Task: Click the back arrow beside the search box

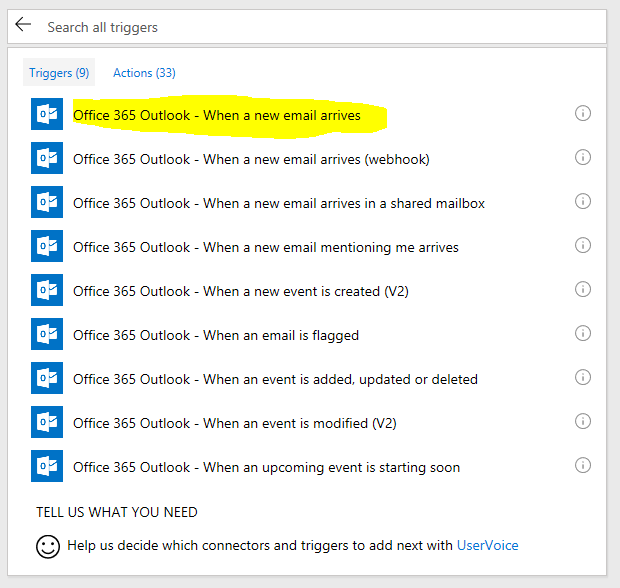Action: click(x=23, y=25)
